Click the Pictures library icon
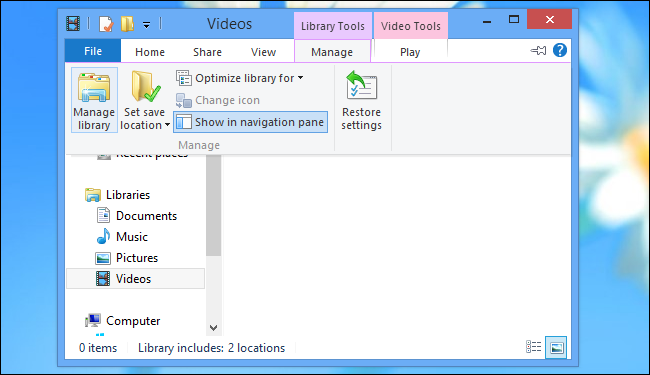Image resolution: width=650 pixels, height=375 pixels. tap(103, 258)
